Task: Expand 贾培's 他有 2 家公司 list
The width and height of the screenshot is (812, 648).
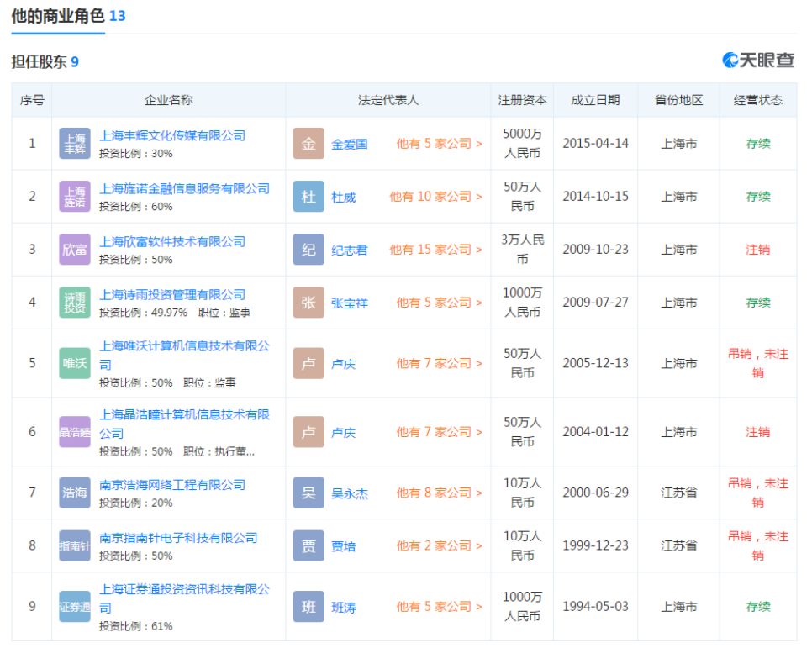Action: coord(439,545)
